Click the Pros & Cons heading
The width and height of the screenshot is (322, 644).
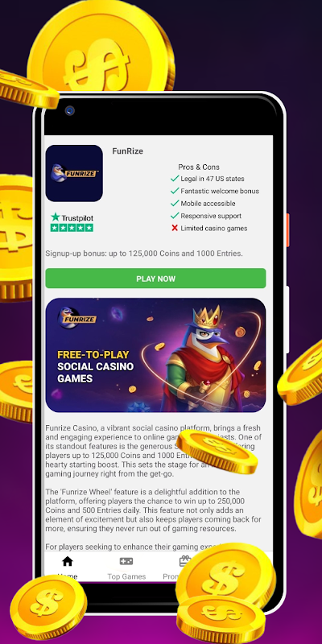(x=199, y=167)
